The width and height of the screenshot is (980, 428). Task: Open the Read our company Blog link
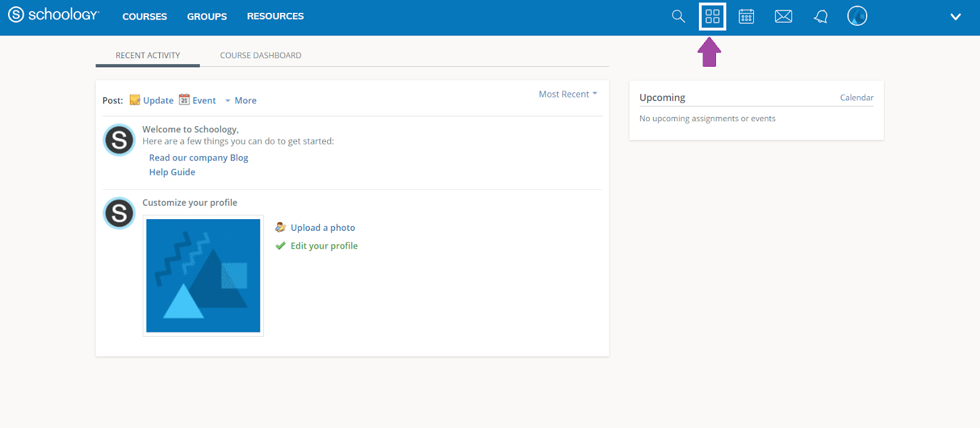(x=198, y=157)
